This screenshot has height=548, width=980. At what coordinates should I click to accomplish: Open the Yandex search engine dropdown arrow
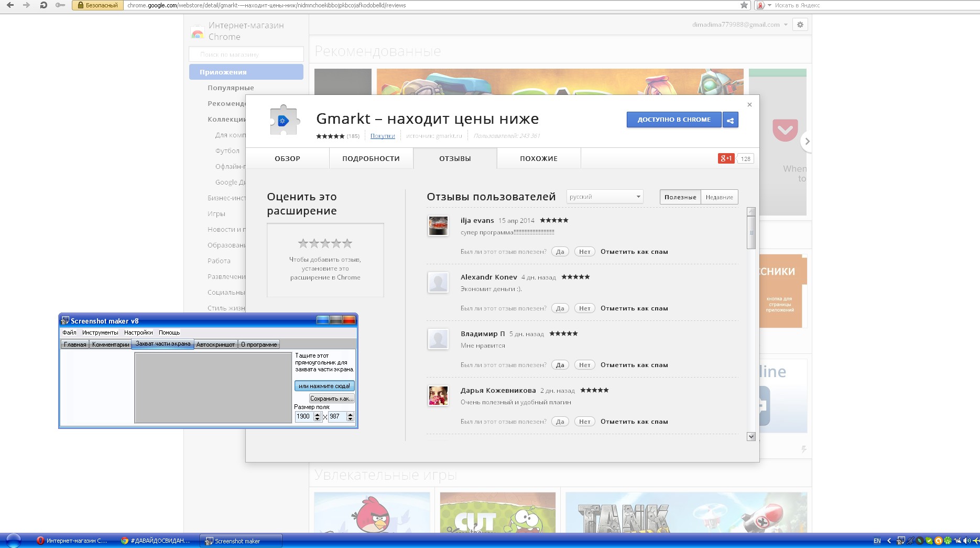769,5
